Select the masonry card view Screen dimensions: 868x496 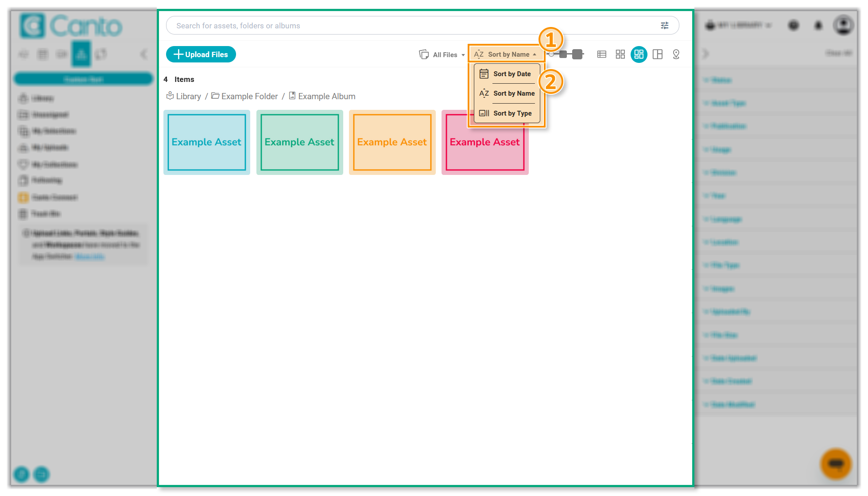[x=639, y=54]
